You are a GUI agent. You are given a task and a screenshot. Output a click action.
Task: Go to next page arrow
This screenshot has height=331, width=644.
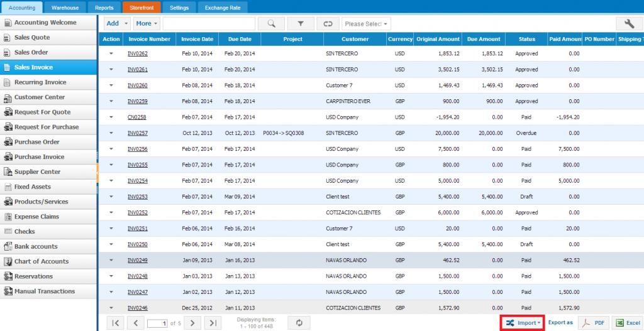point(192,323)
